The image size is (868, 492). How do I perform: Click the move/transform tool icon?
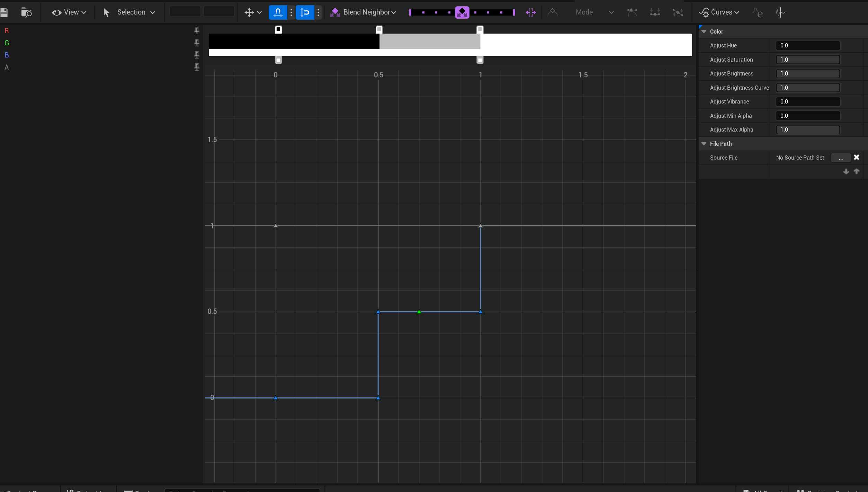click(x=249, y=12)
